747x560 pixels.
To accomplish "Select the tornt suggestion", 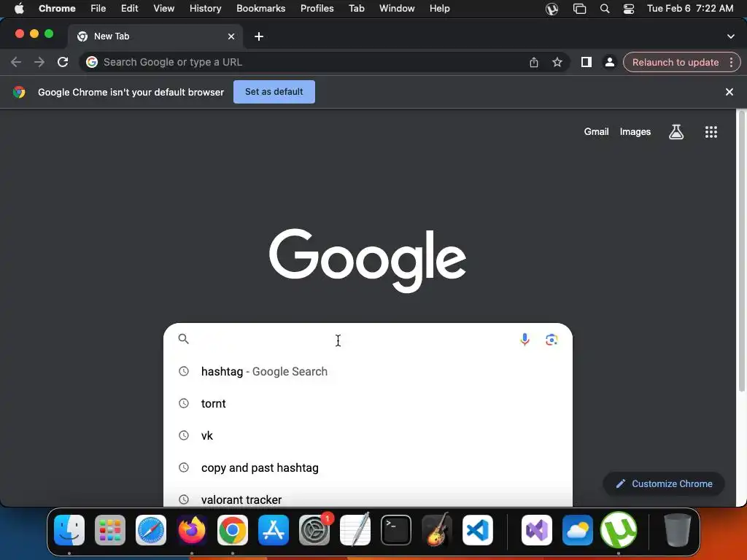I will pos(368,403).
